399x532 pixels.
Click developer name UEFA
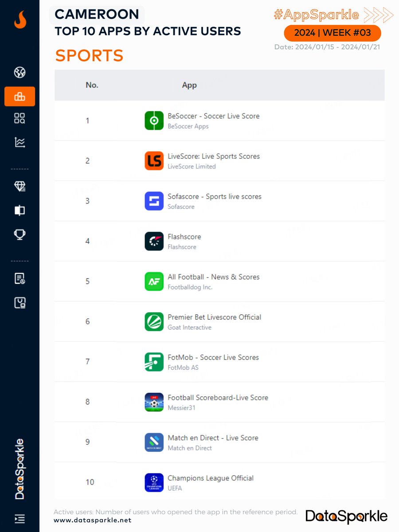click(x=175, y=489)
